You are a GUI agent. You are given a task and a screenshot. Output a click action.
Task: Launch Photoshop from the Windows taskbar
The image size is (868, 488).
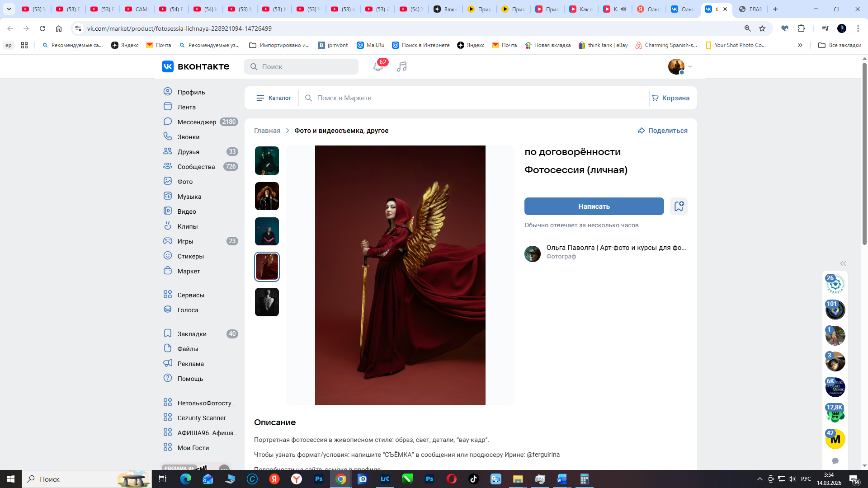click(319, 479)
